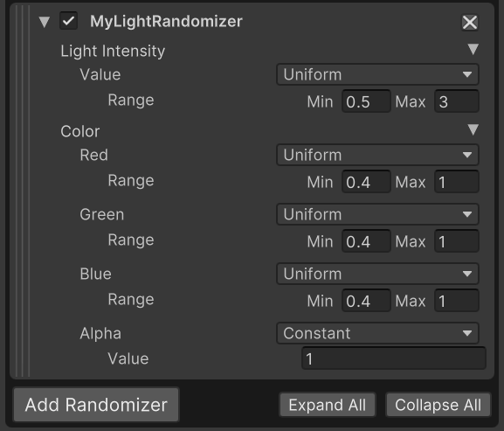
Task: Click the Light Intensity Max field
Action: (457, 101)
